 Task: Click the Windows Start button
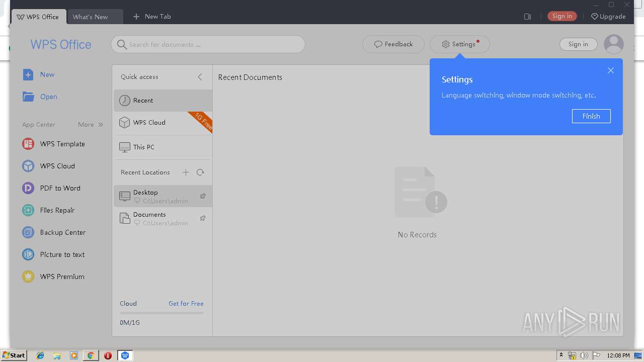[14, 355]
